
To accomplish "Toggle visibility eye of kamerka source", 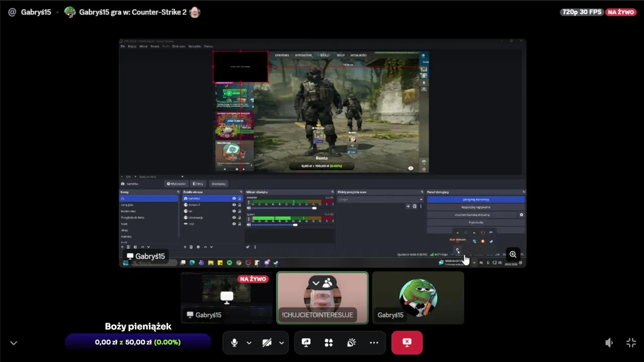I will click(234, 199).
